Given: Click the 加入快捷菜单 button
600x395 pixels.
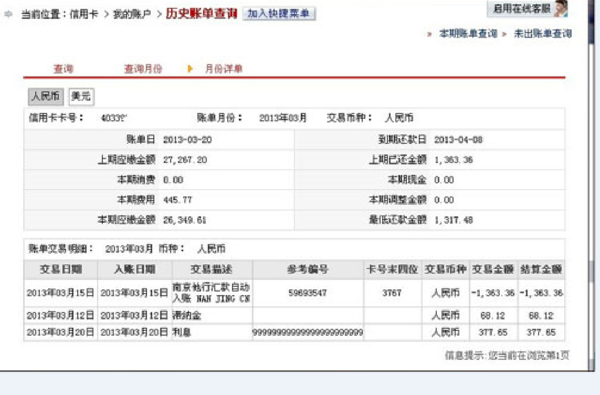Looking at the screenshot, I should tap(279, 13).
